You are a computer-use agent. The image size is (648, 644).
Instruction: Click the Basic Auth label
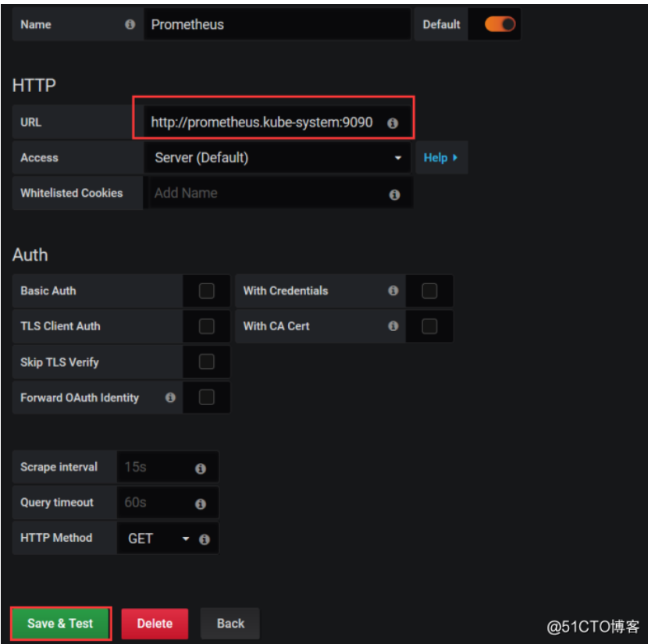pyautogui.click(x=48, y=291)
